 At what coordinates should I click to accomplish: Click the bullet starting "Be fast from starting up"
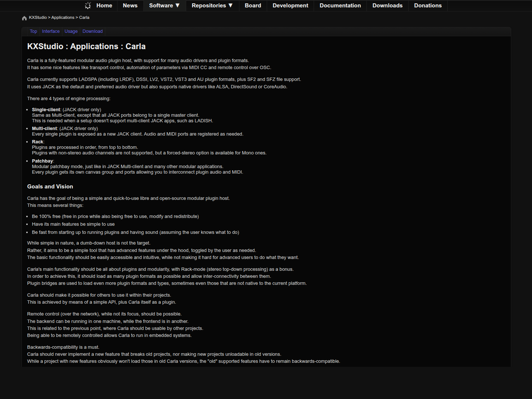[x=136, y=232]
